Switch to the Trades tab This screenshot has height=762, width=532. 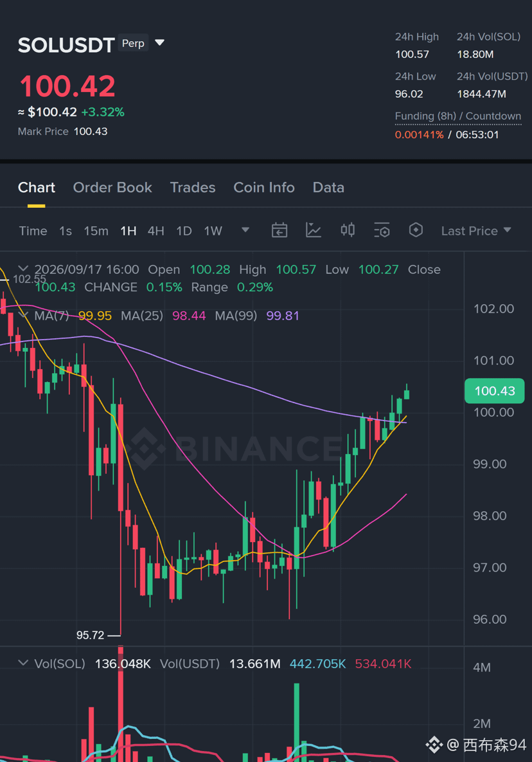(193, 188)
